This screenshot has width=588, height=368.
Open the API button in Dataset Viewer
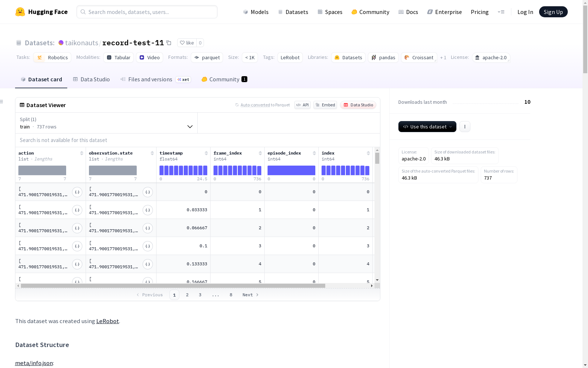[x=302, y=105]
